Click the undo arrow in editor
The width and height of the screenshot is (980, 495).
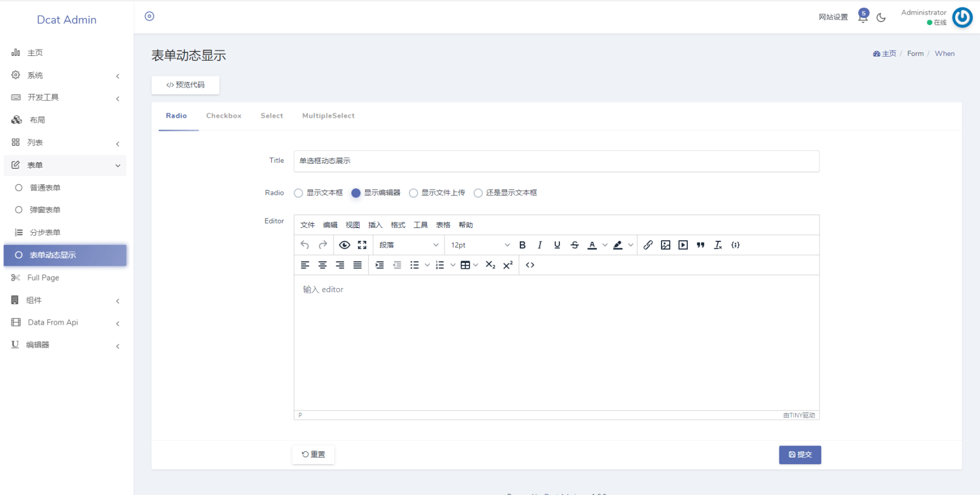pyautogui.click(x=304, y=245)
